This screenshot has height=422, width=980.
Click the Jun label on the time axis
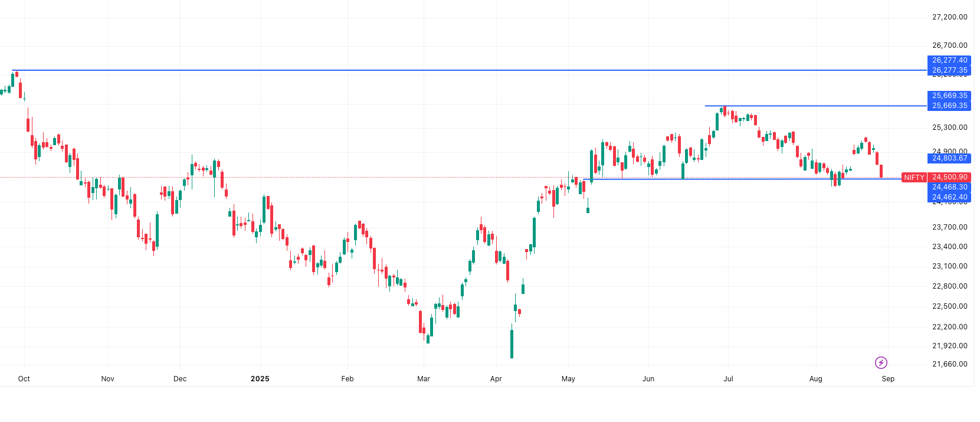pyautogui.click(x=648, y=379)
